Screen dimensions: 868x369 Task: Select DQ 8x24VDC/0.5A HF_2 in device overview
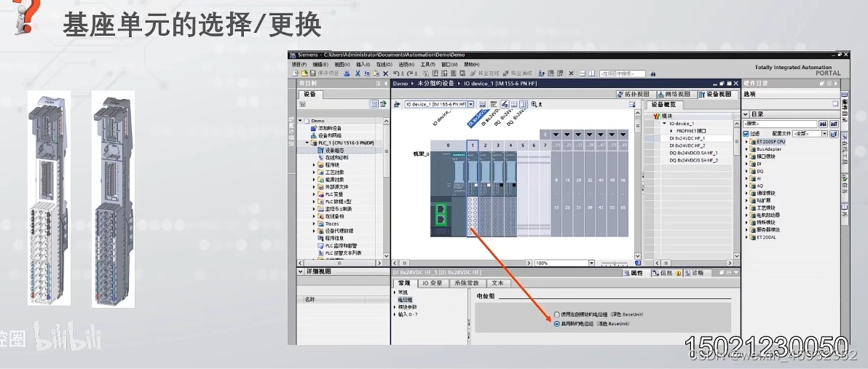(693, 160)
